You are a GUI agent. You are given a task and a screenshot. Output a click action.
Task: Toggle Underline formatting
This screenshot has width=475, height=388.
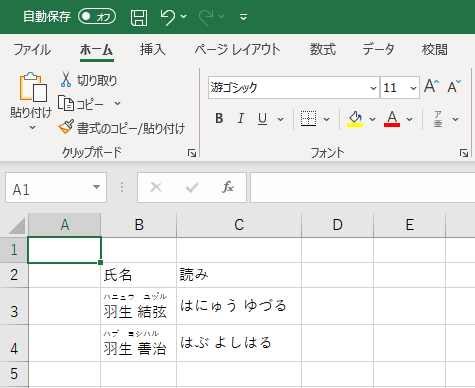[x=263, y=119]
